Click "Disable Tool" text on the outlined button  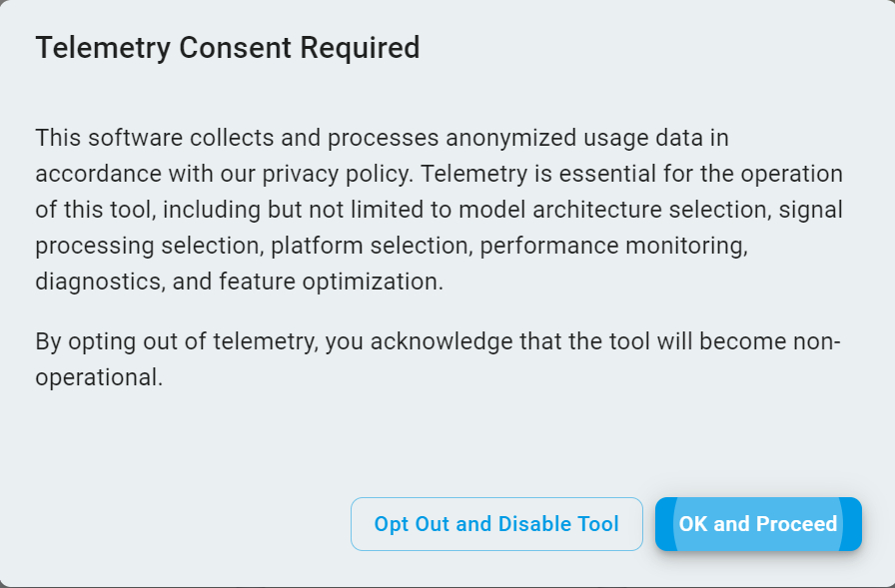pyautogui.click(x=558, y=524)
